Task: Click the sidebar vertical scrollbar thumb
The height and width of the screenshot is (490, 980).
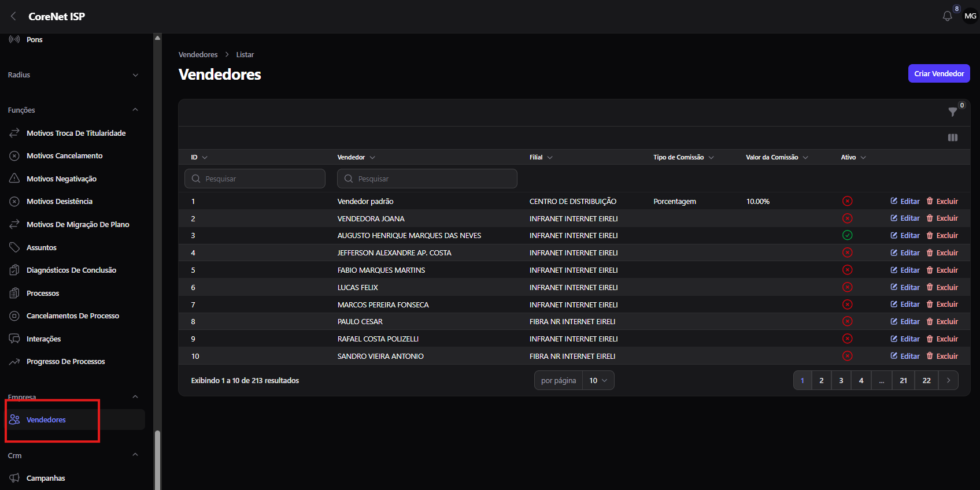Action: (x=157, y=460)
